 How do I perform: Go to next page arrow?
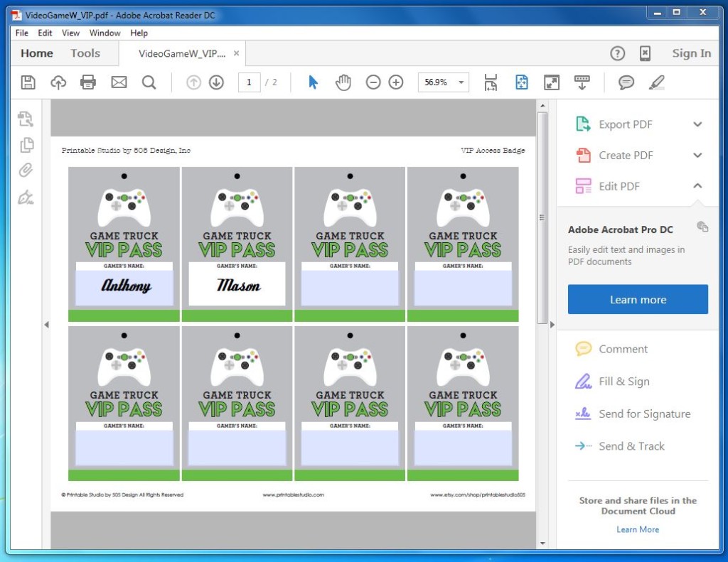tap(216, 82)
